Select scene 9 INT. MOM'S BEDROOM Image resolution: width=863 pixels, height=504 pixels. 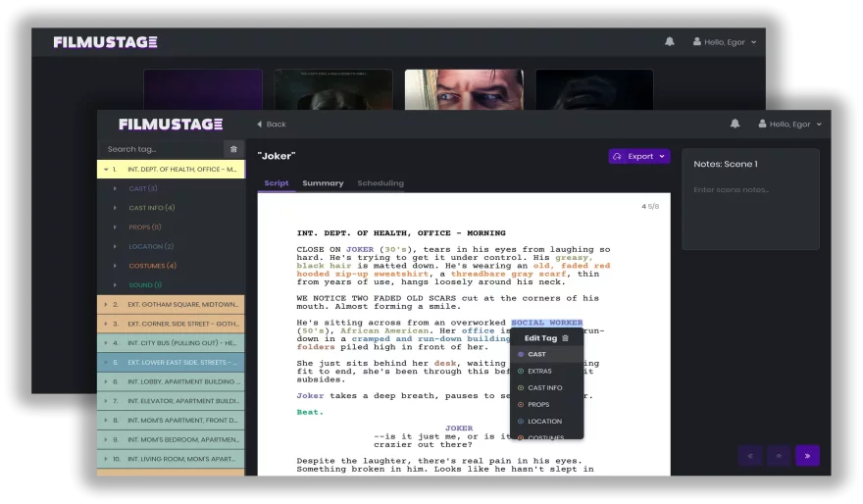(172, 439)
